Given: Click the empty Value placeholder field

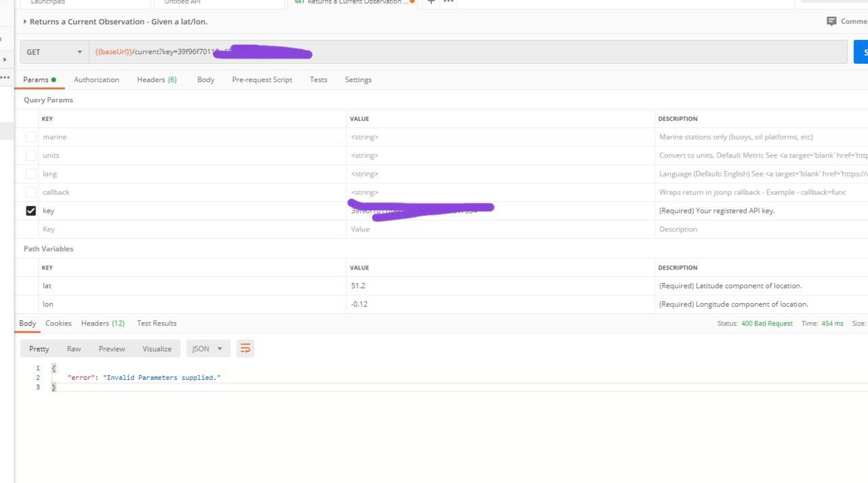Looking at the screenshot, I should (500, 229).
